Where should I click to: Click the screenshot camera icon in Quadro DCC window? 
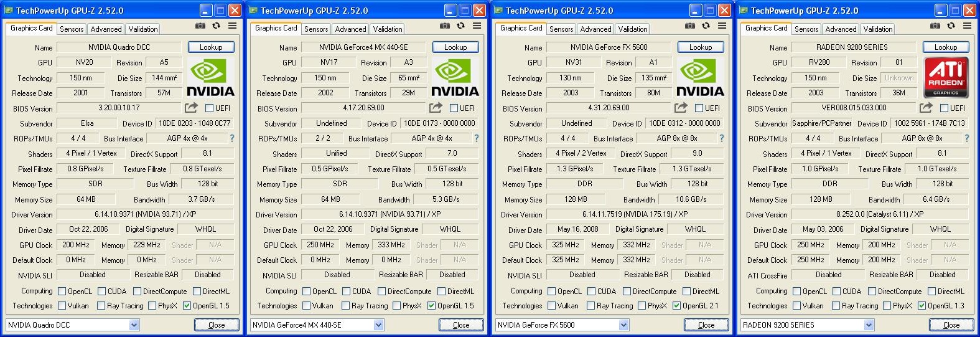click(200, 26)
